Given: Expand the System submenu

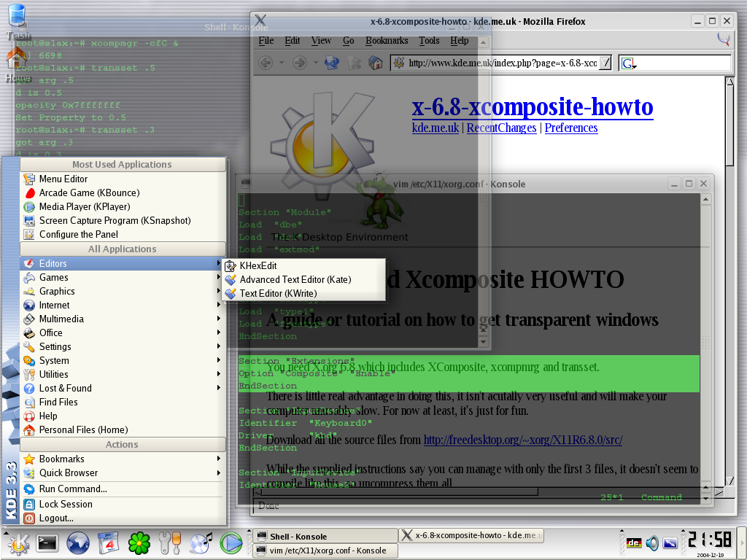Looking at the screenshot, I should click(x=123, y=360).
